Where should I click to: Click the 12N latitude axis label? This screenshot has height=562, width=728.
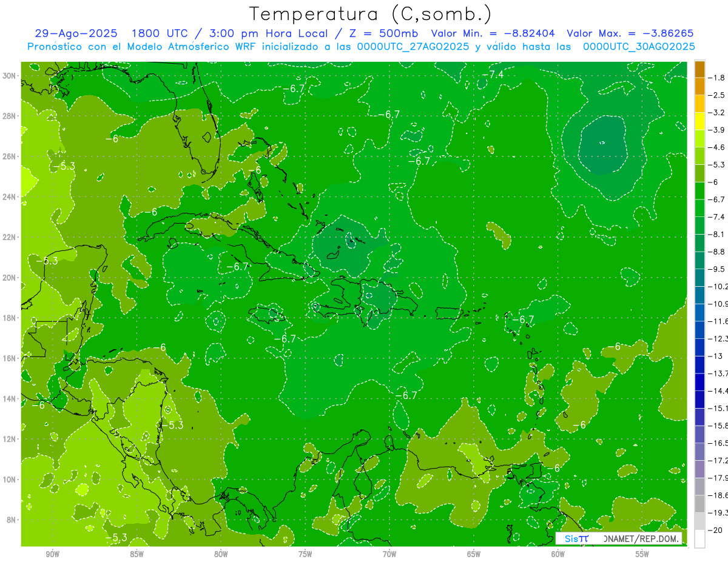(x=10, y=439)
